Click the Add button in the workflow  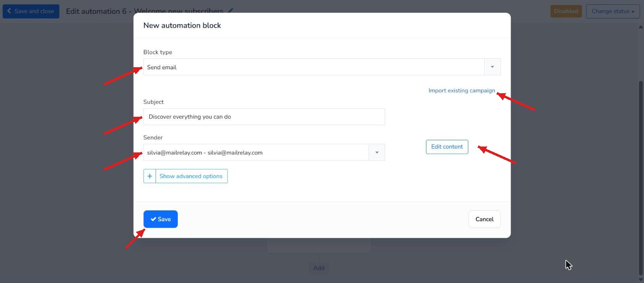[x=319, y=268]
